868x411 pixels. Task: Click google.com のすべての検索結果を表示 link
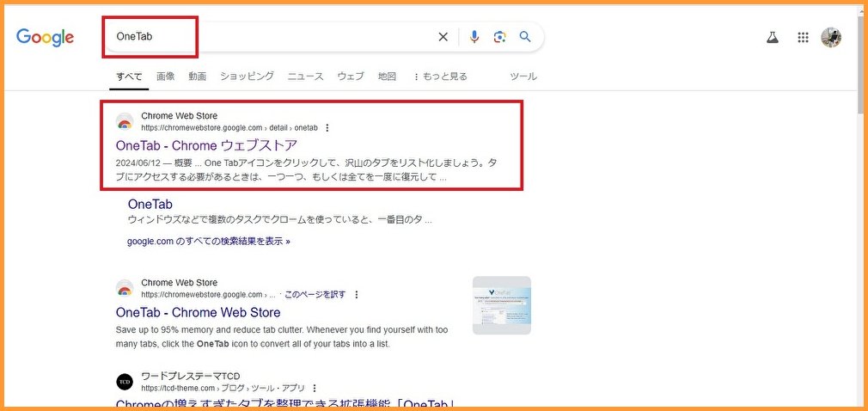point(209,242)
